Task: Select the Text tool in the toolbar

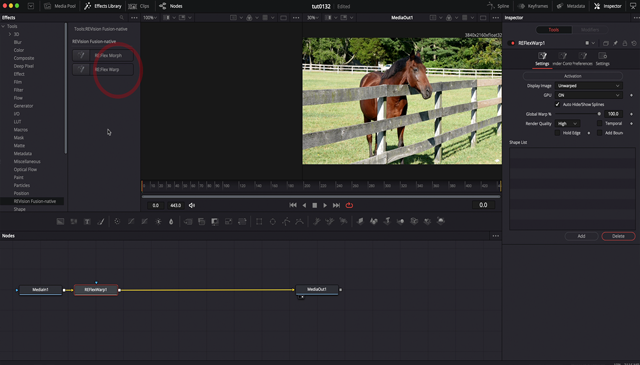Action: pos(87,221)
